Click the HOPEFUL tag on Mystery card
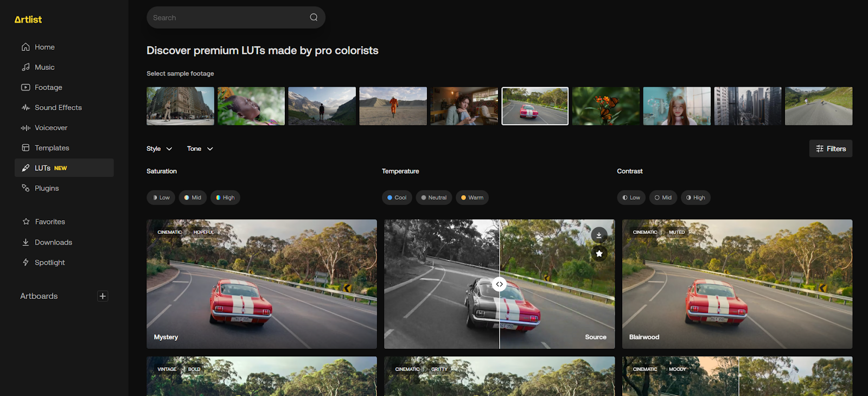This screenshot has height=396, width=868. 204,232
